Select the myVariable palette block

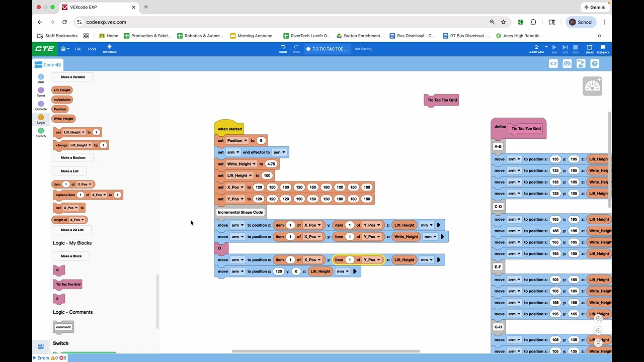(x=62, y=100)
